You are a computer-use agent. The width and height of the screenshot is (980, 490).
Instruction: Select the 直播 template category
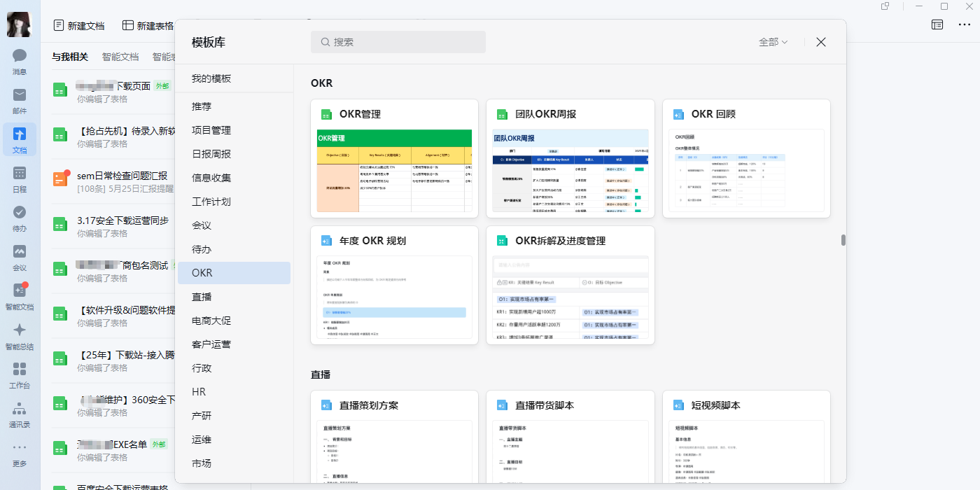(234, 297)
